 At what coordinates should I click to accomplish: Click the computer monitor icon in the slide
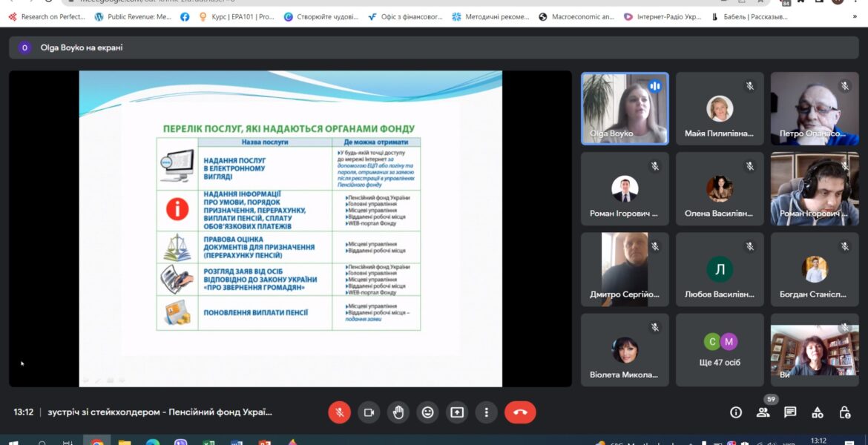coord(177,166)
